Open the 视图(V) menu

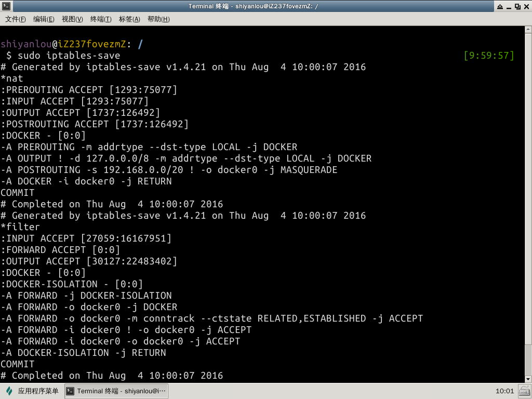(x=72, y=19)
